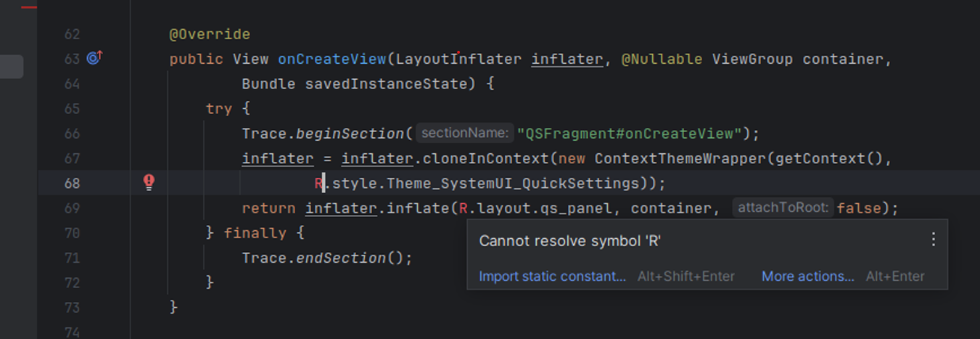
Task: Click the red R in R.layout.qs_panel
Action: (x=464, y=208)
